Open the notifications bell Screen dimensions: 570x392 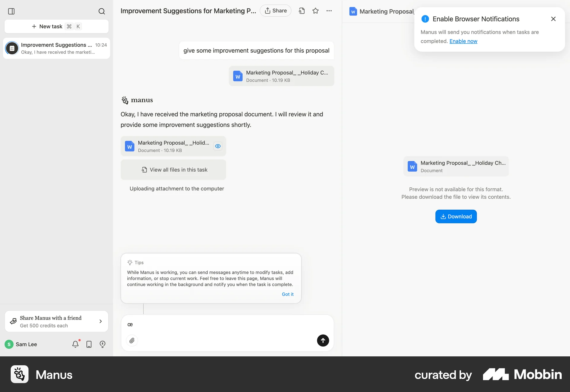click(75, 344)
